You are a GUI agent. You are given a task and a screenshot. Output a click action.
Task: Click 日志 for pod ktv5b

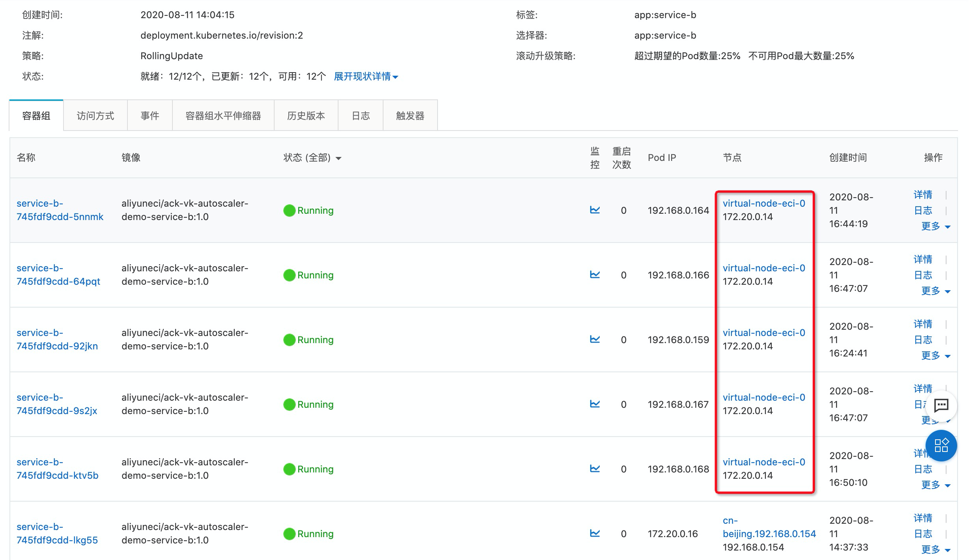point(923,469)
